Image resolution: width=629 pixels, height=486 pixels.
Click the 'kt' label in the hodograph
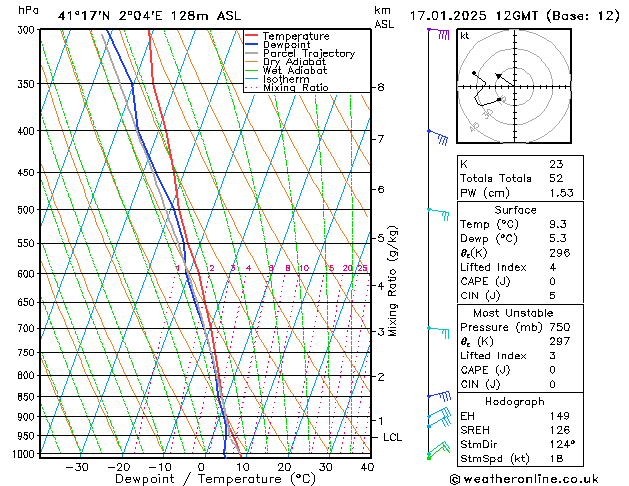click(465, 36)
